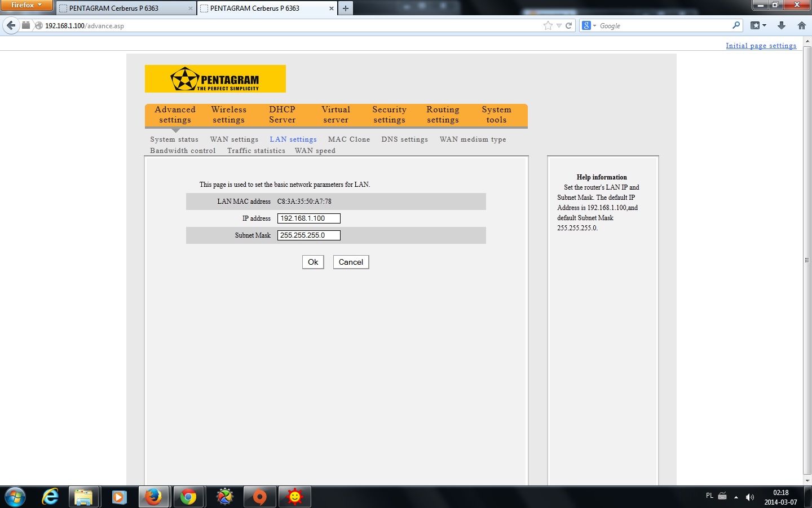The width and height of the screenshot is (812, 508).
Task: Select the LAN MAC address value C8:3A:35:50:A7:78
Action: pyautogui.click(x=304, y=202)
